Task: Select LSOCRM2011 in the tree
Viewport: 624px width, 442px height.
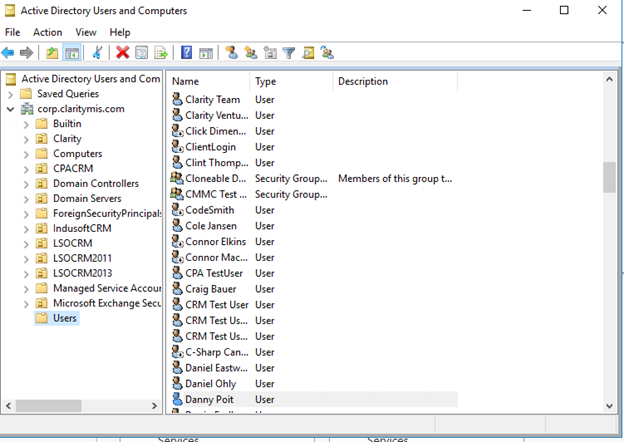Action: tap(82, 258)
